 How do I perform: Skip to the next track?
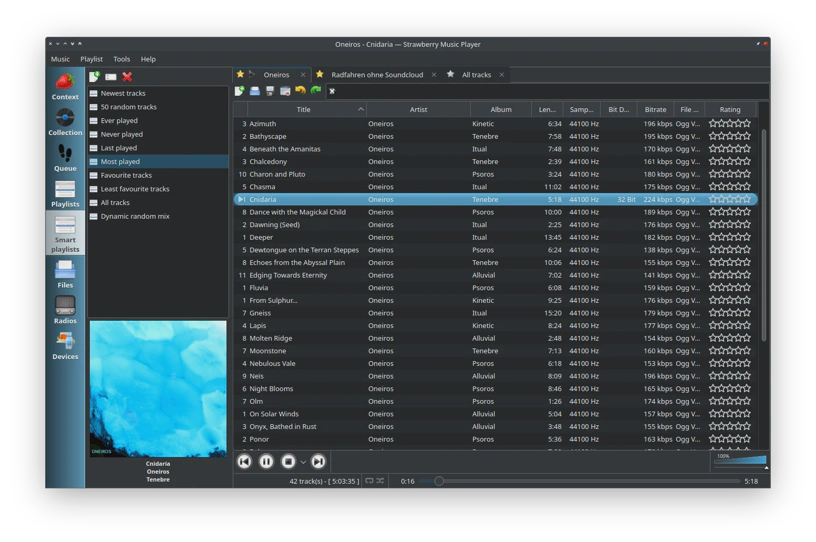tap(318, 461)
